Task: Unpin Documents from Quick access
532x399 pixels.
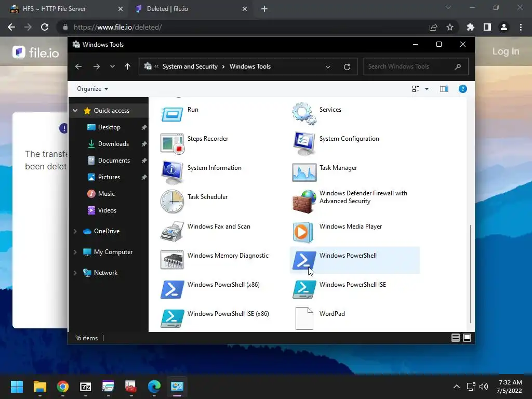Action: coord(144,161)
